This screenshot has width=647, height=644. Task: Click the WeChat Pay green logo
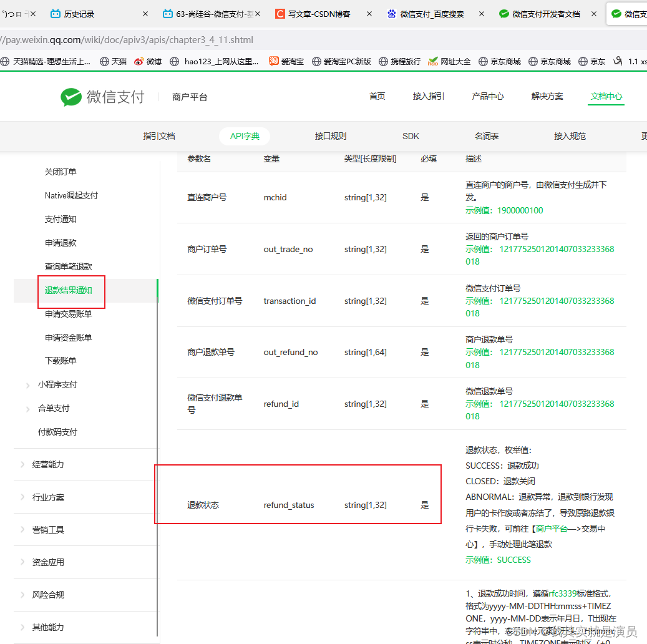coord(71,97)
